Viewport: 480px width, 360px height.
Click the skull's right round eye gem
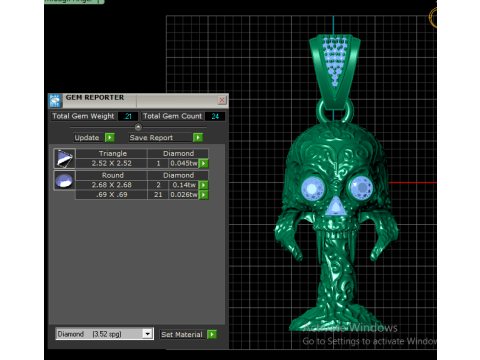[361, 188]
